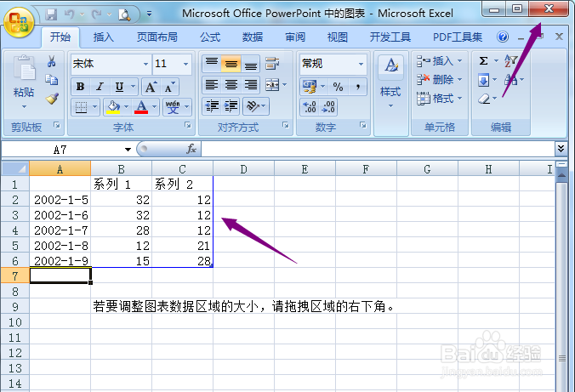Expand the font name 宋体 dropdown
575x392 pixels.
pyautogui.click(x=146, y=64)
